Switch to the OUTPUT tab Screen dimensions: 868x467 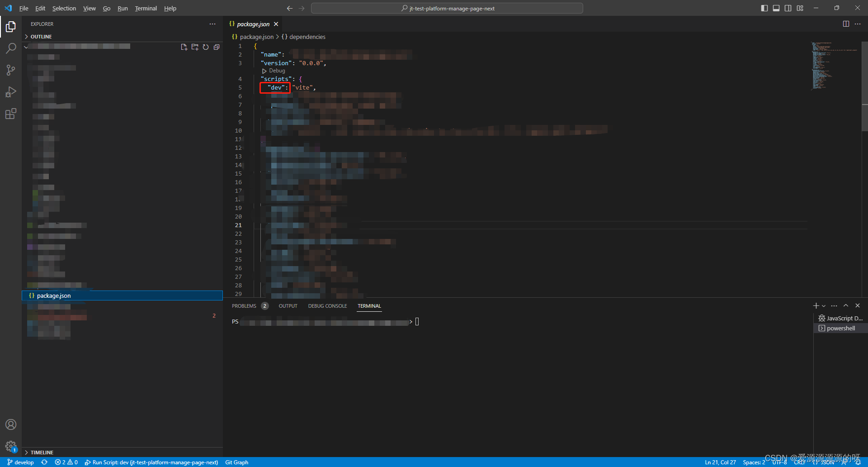tap(288, 306)
